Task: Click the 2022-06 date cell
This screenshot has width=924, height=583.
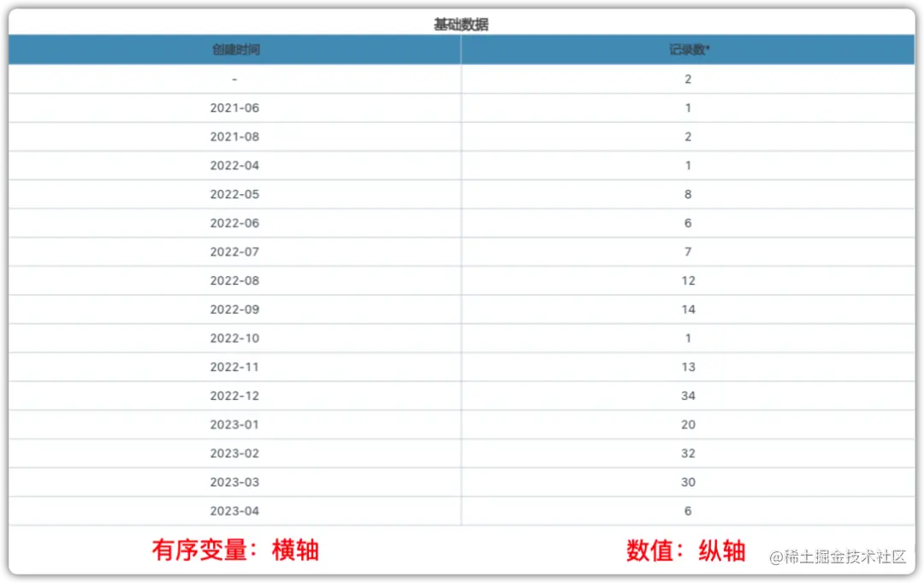Action: click(x=234, y=223)
